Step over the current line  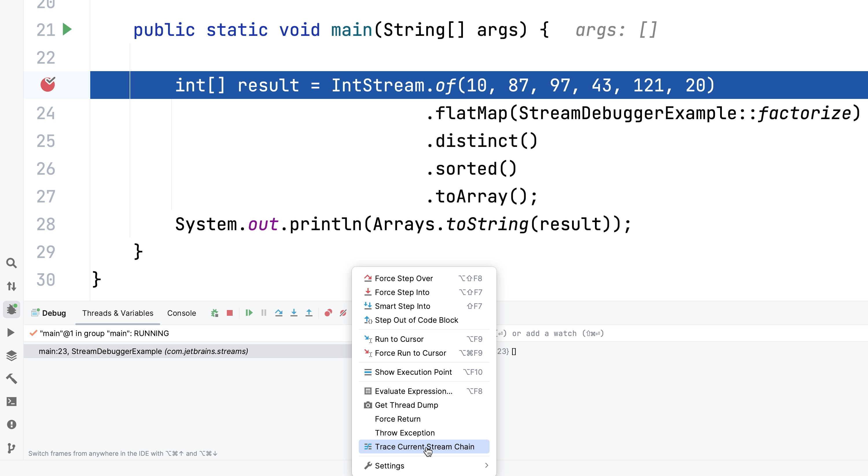[279, 313]
